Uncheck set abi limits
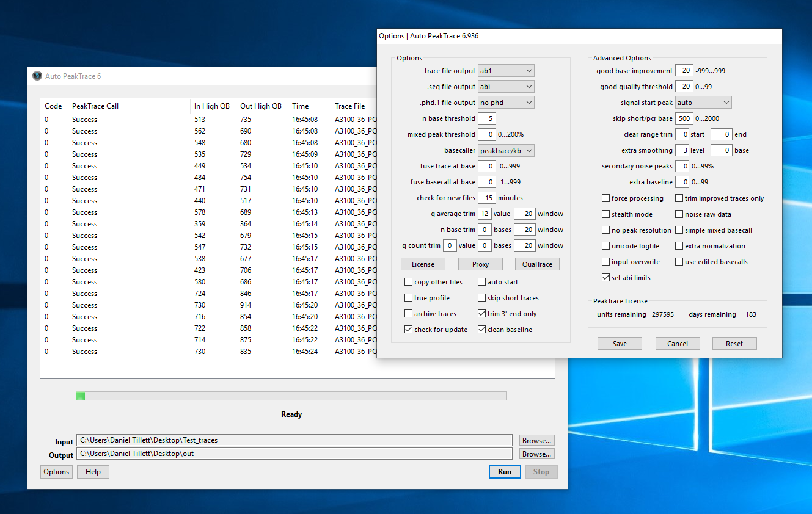This screenshot has width=812, height=514. pyautogui.click(x=605, y=278)
